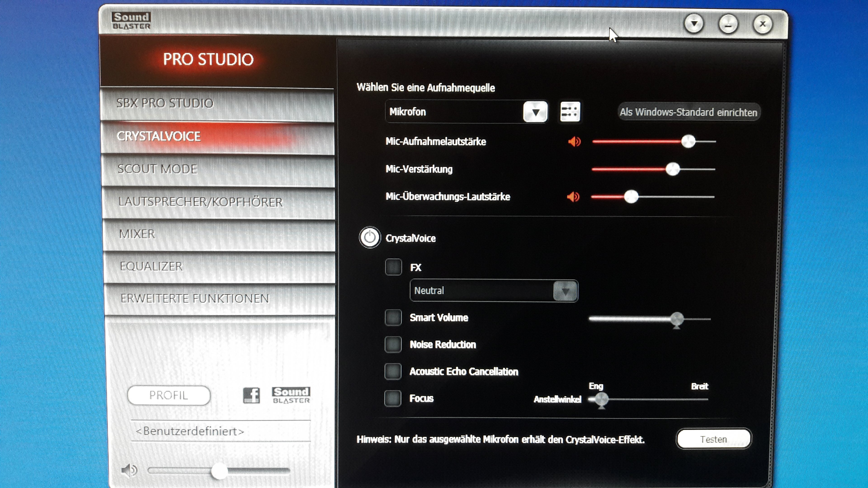Click the Mic-Verstärkung slider handle

(x=672, y=169)
